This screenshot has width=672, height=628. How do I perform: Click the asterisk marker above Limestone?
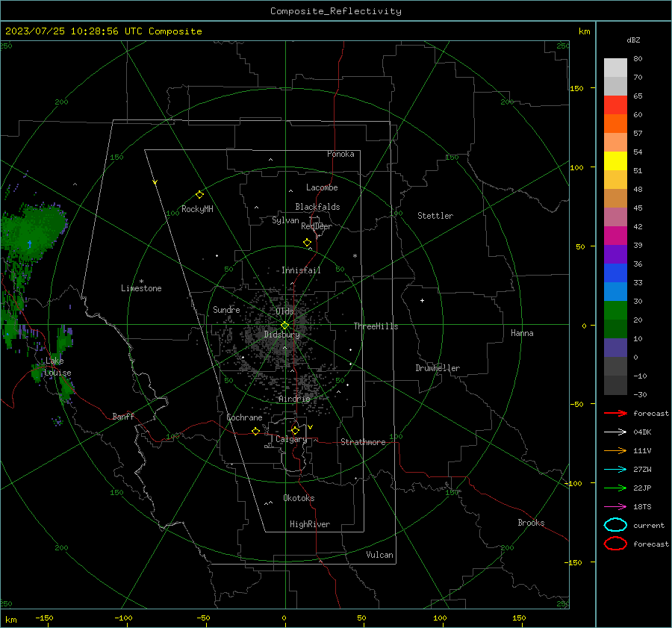[141, 282]
